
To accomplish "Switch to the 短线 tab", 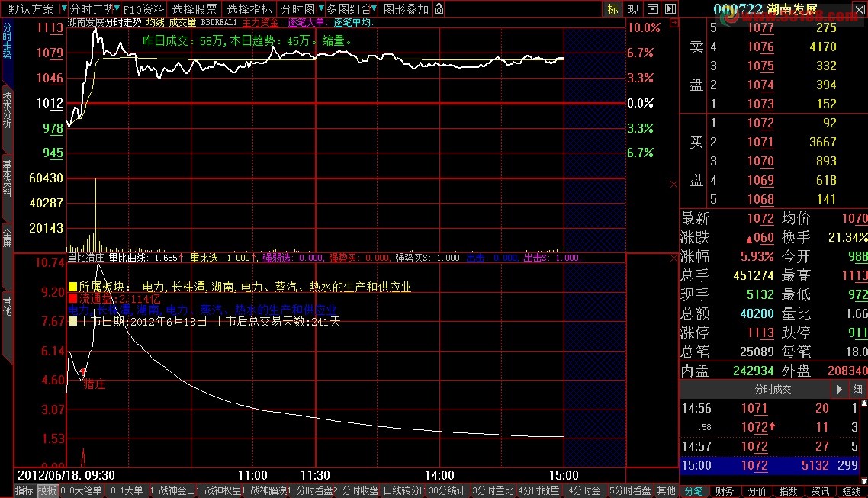I will click(851, 491).
